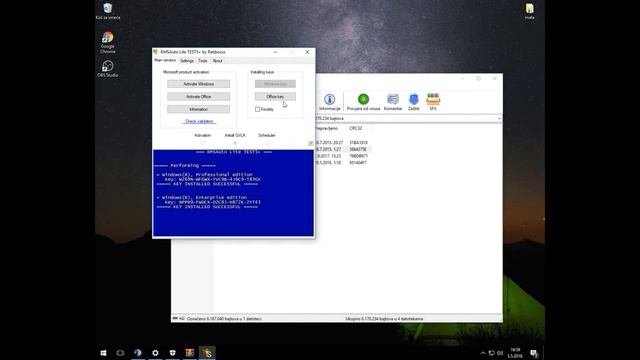Screen dimensions: 640x360
Task: Sort by the CRC32 column header
Action: (356, 128)
